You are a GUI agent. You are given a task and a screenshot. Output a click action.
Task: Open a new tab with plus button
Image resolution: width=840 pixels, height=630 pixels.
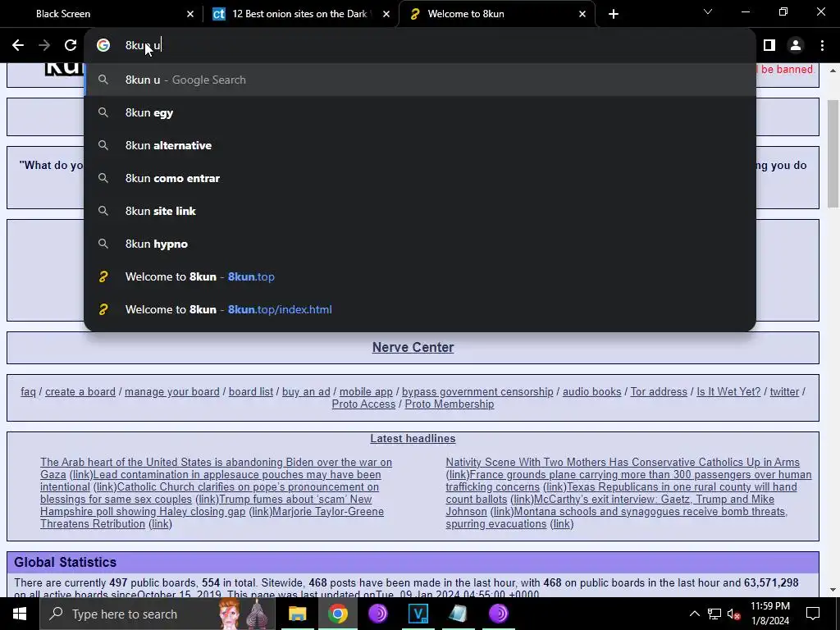click(x=614, y=14)
